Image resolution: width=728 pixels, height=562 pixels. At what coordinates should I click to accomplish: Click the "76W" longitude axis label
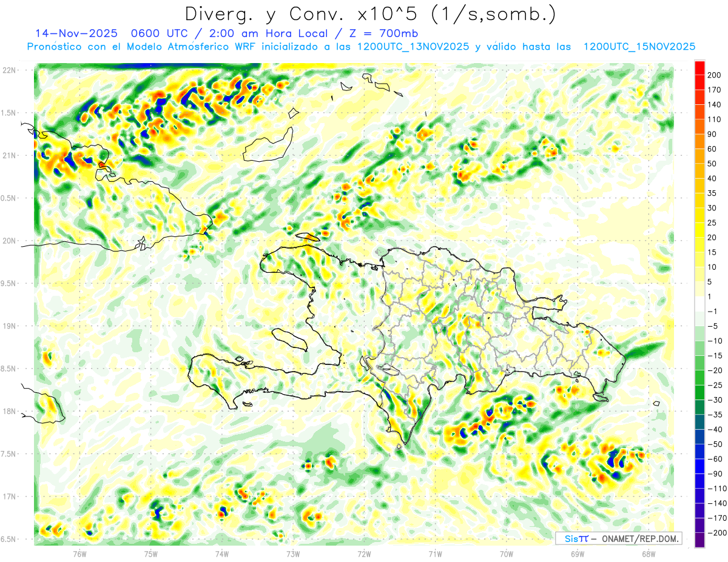79,554
